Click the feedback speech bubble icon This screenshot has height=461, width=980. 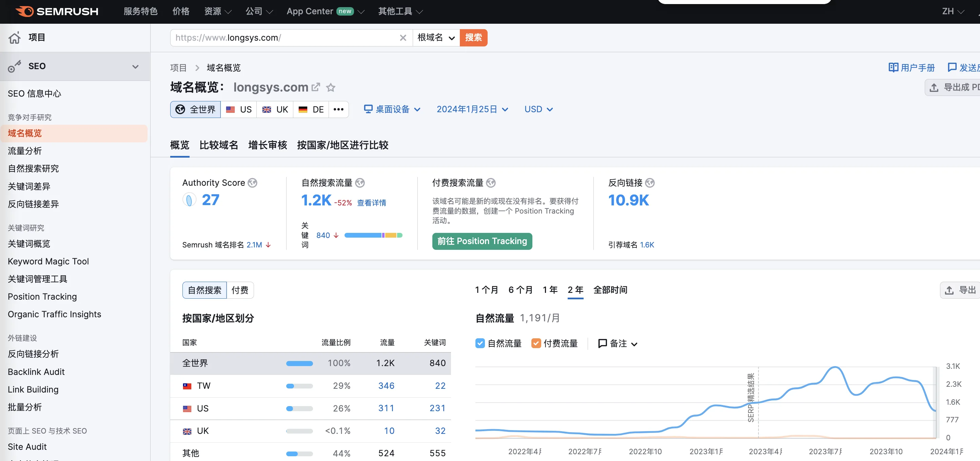pos(952,67)
